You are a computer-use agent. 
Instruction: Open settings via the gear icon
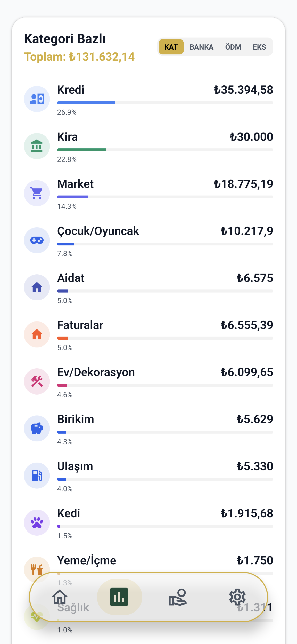237,597
